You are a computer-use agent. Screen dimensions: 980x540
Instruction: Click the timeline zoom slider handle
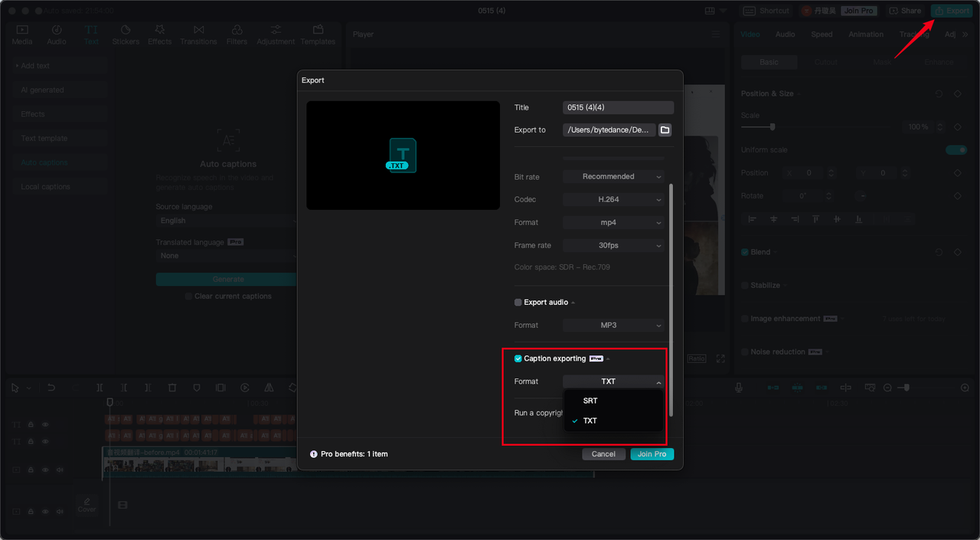coord(906,388)
